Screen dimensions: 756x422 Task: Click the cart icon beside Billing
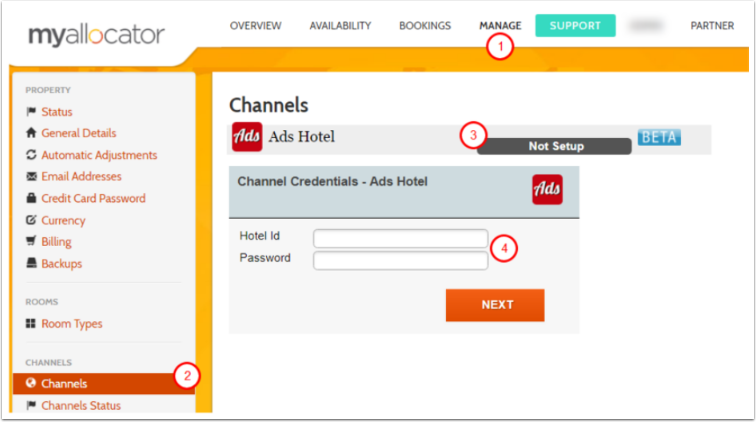[31, 241]
